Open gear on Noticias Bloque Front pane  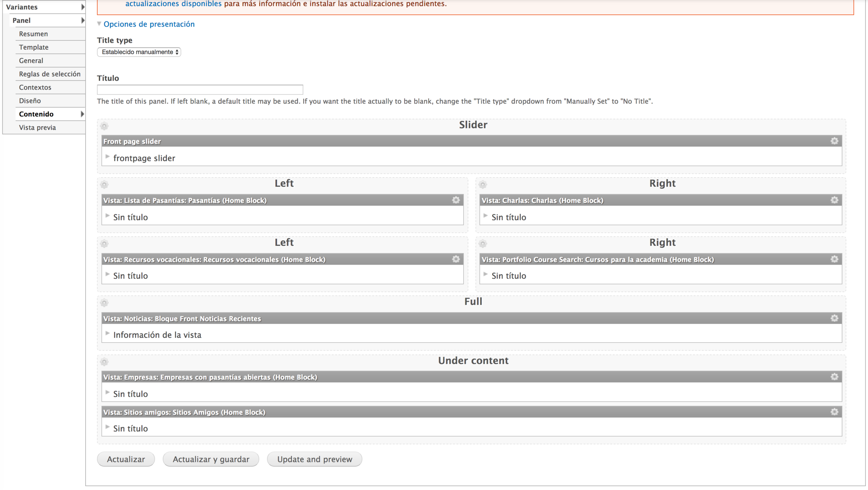point(834,318)
